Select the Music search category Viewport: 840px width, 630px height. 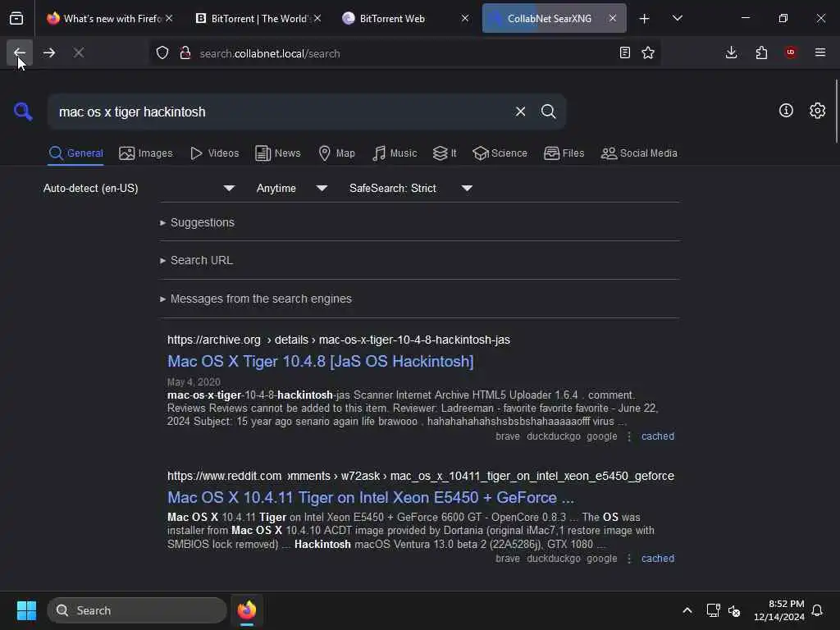395,153
